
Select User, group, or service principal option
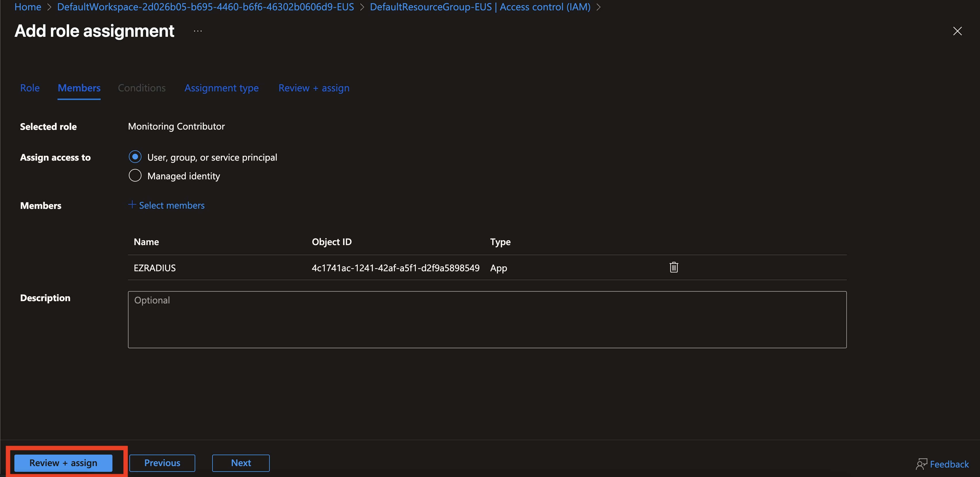(135, 157)
